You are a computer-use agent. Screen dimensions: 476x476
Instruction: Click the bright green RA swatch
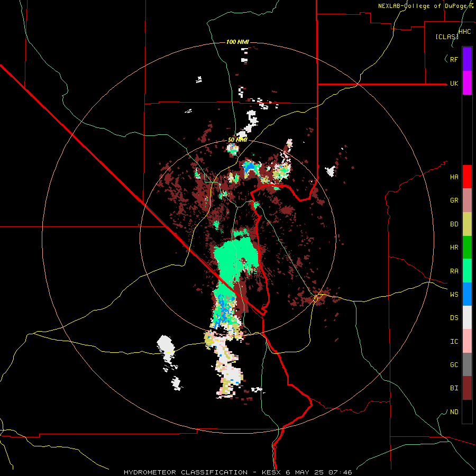coord(467,271)
